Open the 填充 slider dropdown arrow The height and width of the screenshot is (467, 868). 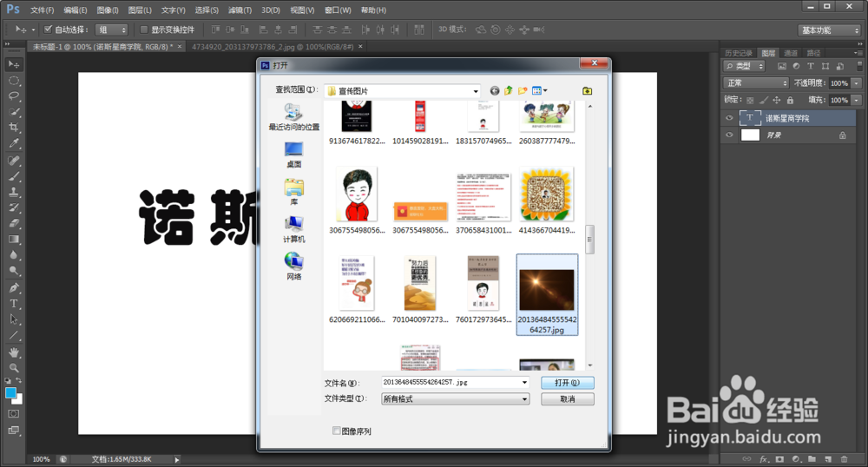857,100
